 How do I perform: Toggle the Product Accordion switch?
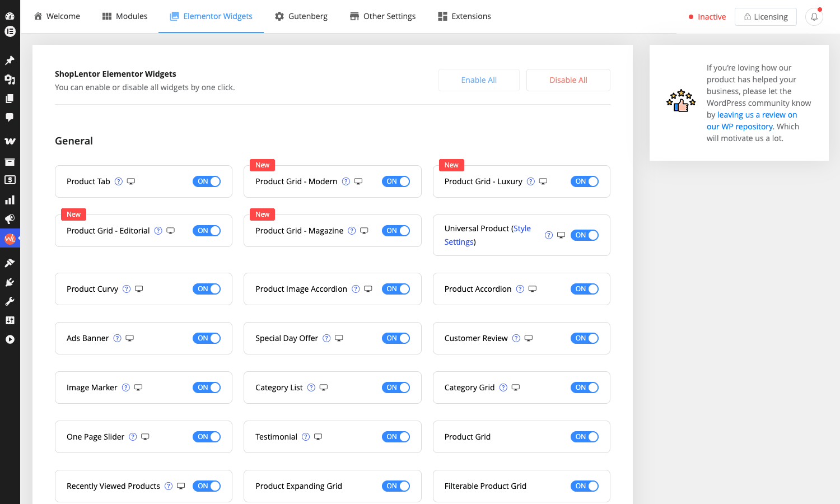[x=585, y=289]
